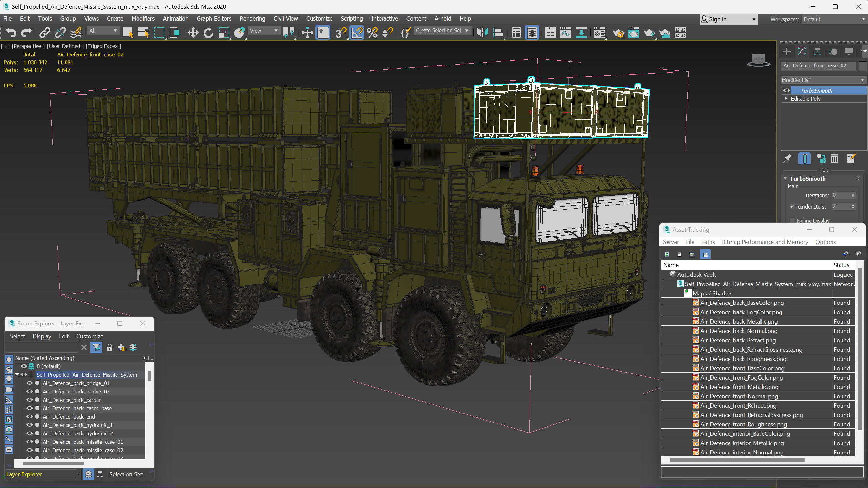Open the Rendered Frame Window icon
This screenshot has height=488, width=868.
[633, 33]
